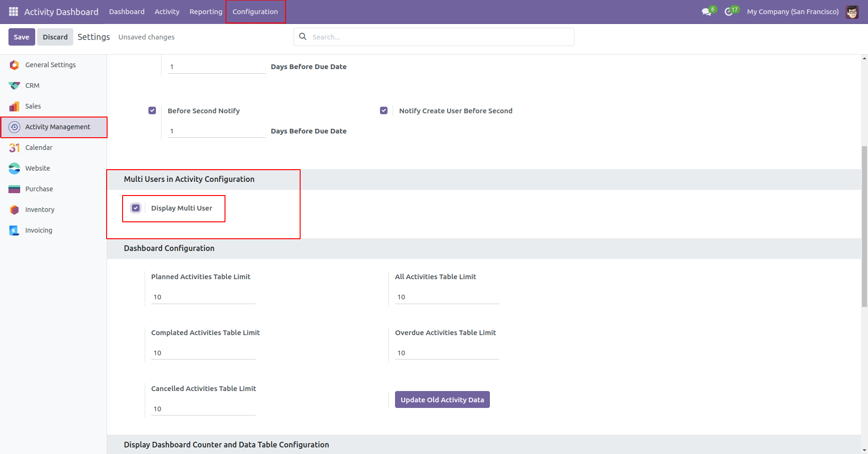Click the Calendar 31 icon
The height and width of the screenshot is (454, 868).
[x=15, y=148]
